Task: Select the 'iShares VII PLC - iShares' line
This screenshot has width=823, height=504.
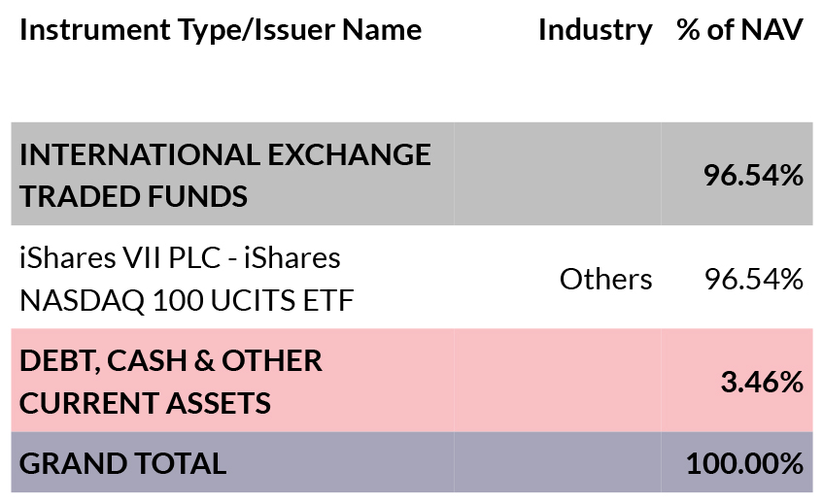Action: pos(180,258)
